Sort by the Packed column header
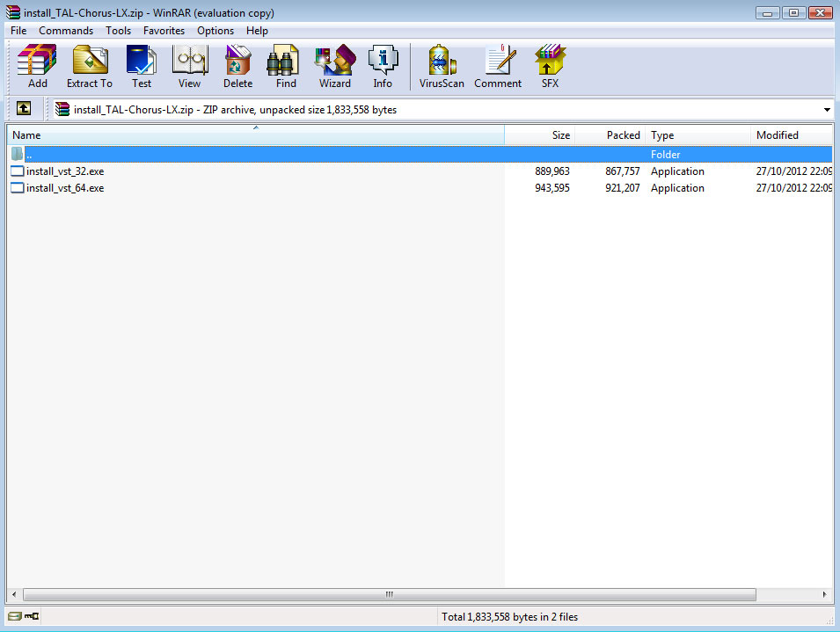 point(610,134)
